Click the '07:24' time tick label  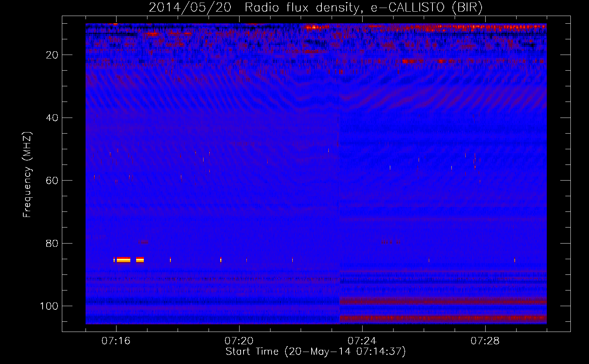coord(362,341)
